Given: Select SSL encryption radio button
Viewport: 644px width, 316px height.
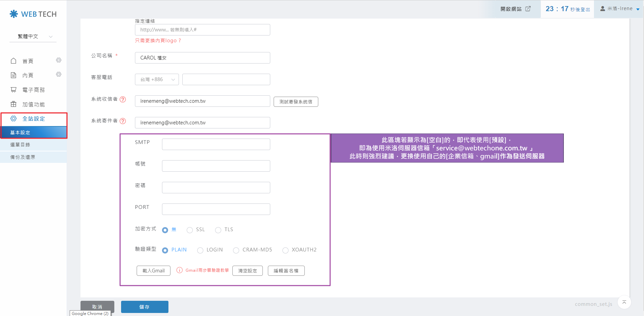Looking at the screenshot, I should pos(190,230).
